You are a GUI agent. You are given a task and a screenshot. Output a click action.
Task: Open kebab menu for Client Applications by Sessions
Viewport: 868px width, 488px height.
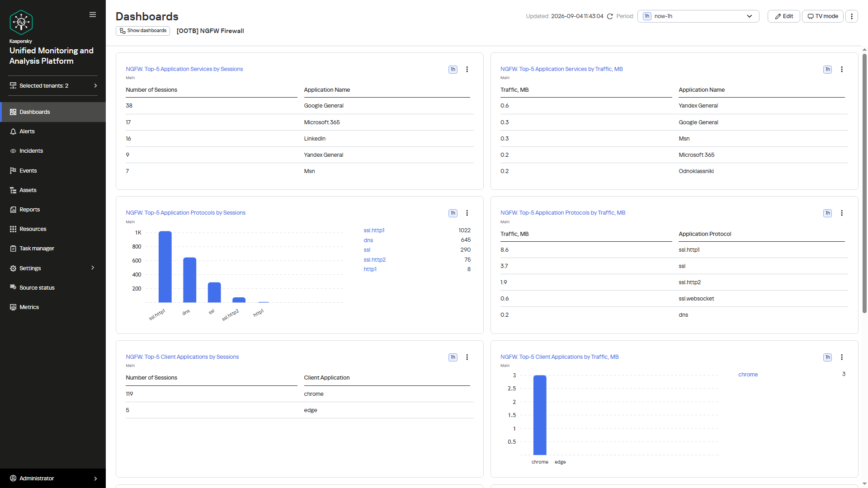(467, 357)
